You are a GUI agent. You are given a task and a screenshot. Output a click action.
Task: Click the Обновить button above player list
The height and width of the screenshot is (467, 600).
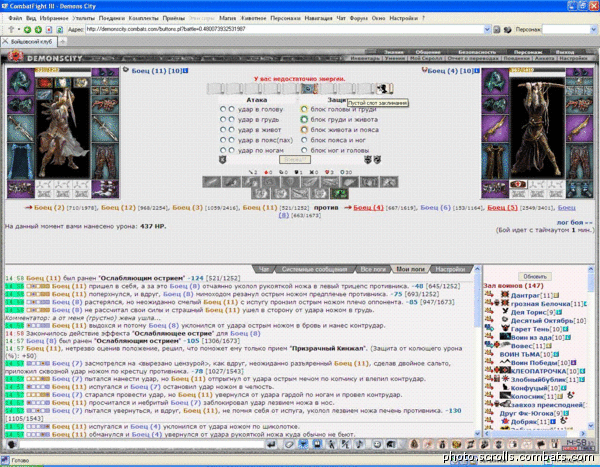535,276
